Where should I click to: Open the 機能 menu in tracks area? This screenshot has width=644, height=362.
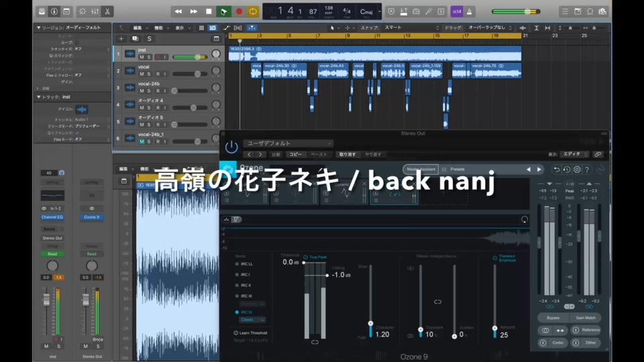pyautogui.click(x=160, y=28)
